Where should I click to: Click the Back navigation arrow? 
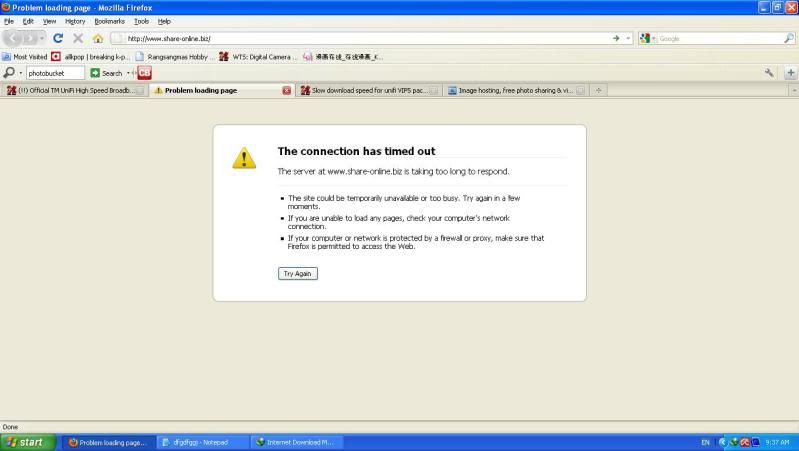(x=14, y=38)
